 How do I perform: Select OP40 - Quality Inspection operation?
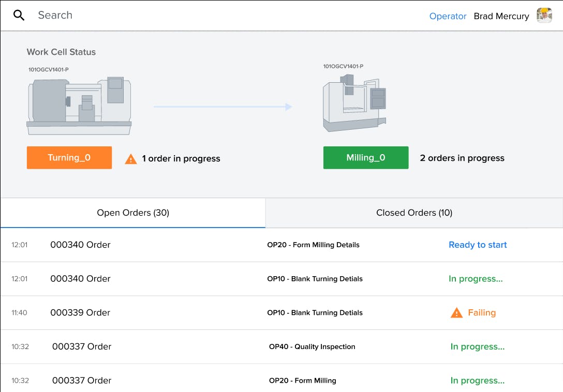tap(312, 347)
